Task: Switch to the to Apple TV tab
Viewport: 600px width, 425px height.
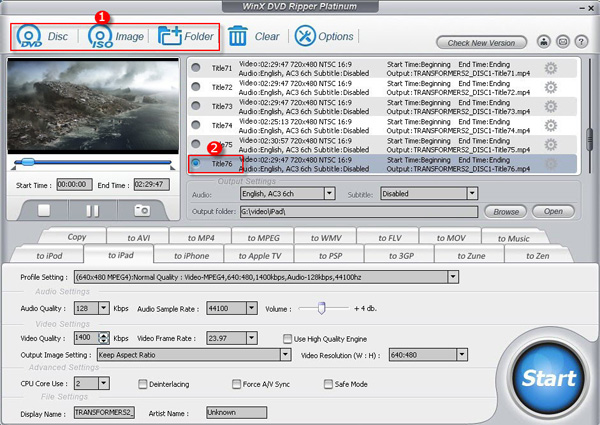Action: (x=260, y=256)
